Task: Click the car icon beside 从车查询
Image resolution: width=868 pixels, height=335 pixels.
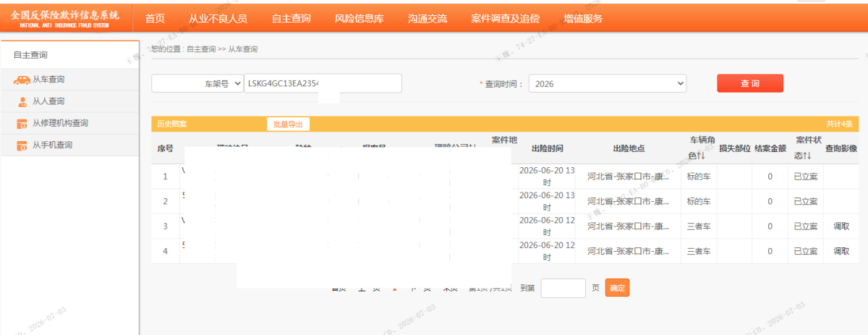Action: point(22,80)
